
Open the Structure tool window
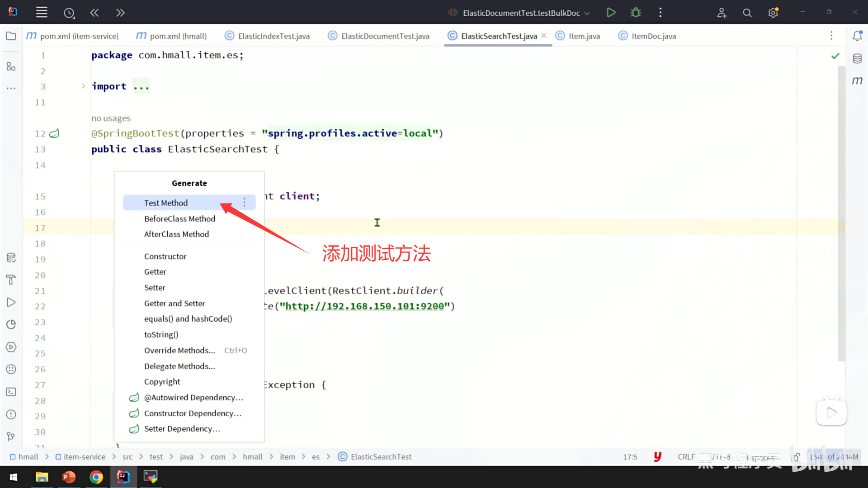11,66
